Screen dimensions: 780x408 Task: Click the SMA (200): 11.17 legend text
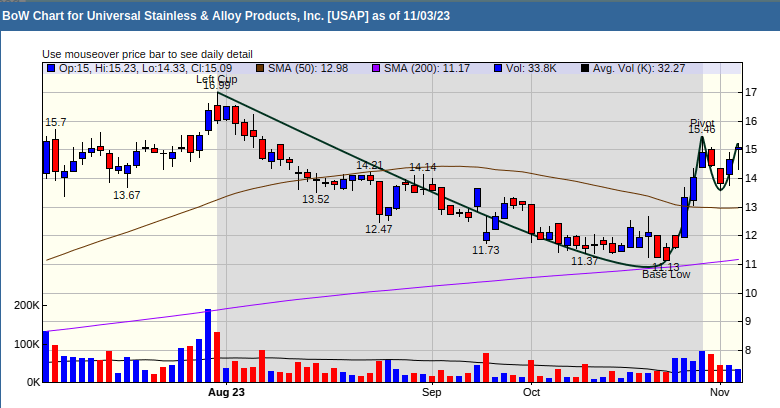tap(427, 68)
